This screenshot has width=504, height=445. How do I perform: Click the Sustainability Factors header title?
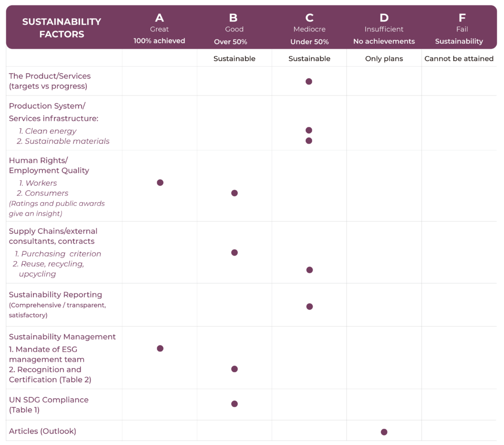(62, 28)
